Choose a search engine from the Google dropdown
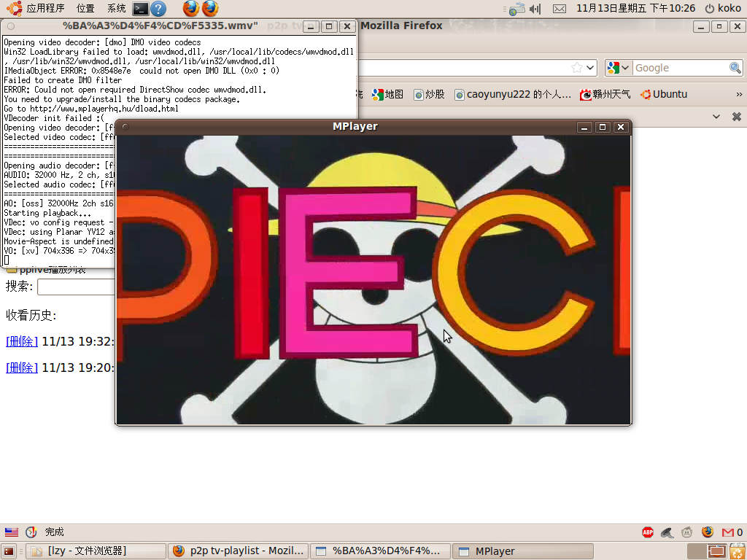The width and height of the screenshot is (747, 560). [x=619, y=68]
